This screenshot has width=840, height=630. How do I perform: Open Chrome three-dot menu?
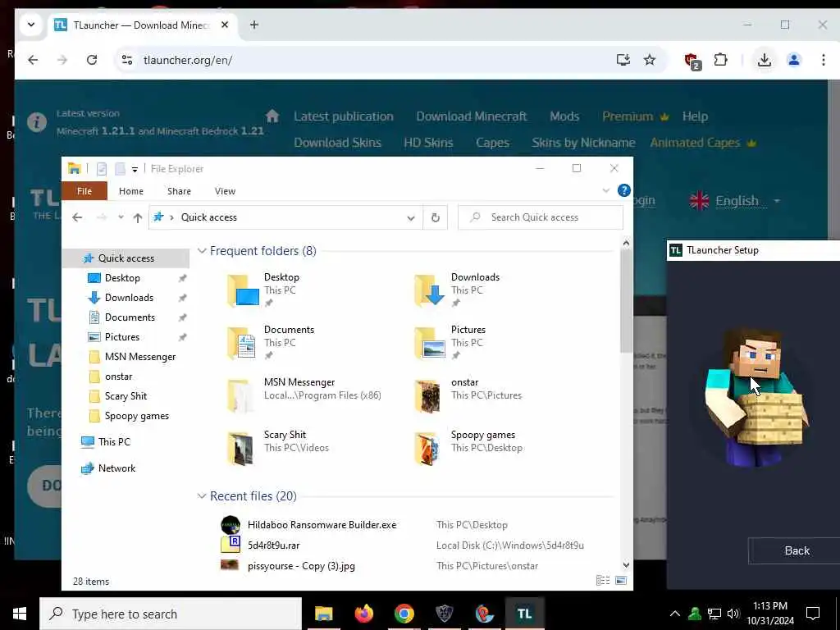pos(824,59)
